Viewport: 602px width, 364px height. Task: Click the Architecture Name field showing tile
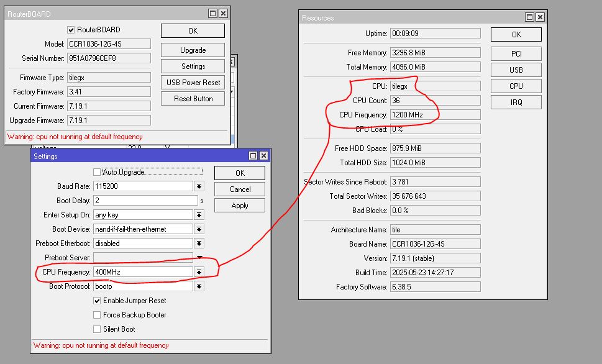[x=436, y=230]
